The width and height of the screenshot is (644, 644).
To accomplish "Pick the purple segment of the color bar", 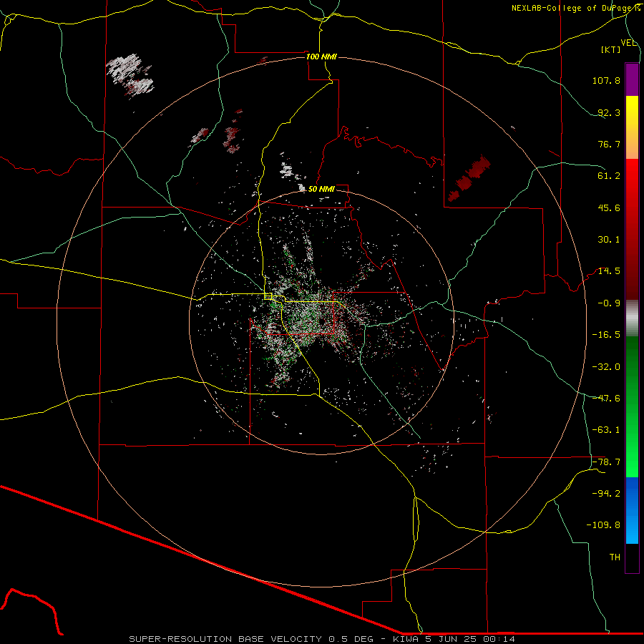I will [632, 79].
